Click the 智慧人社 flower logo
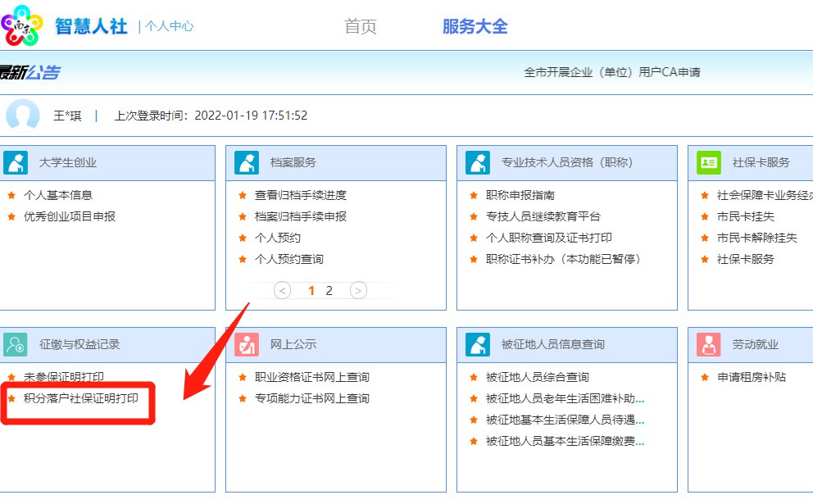 pos(21,25)
